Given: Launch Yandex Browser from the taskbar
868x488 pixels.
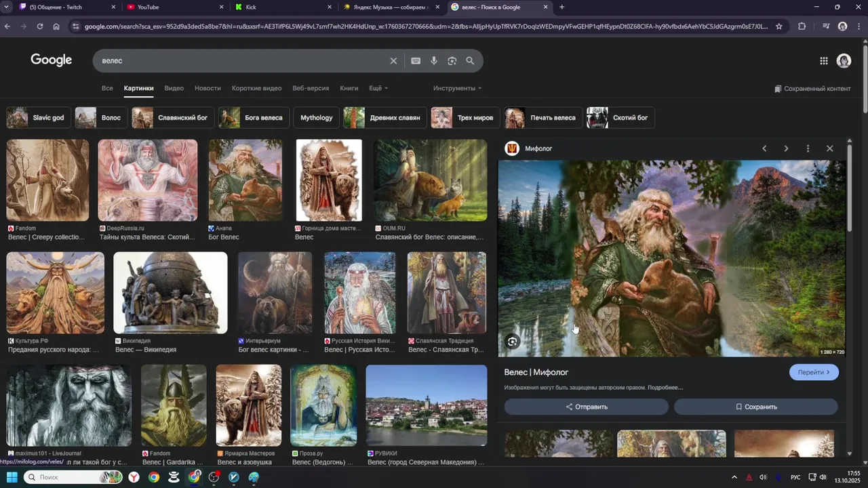Looking at the screenshot, I should 135,477.
